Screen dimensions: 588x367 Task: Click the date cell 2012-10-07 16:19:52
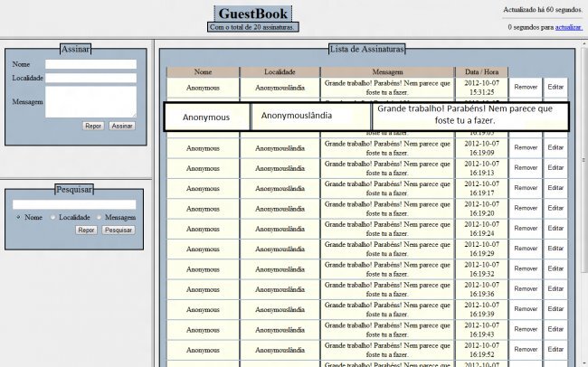[482, 350]
